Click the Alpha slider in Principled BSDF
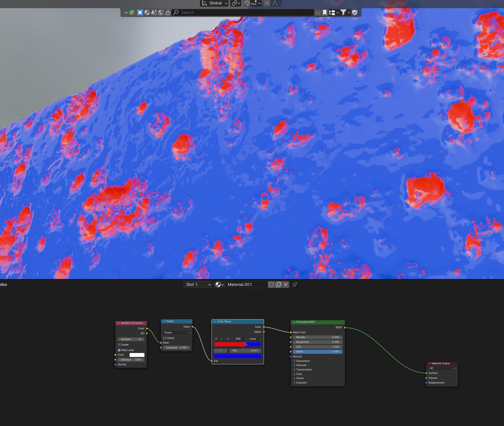This screenshot has width=504, height=426. tap(318, 352)
